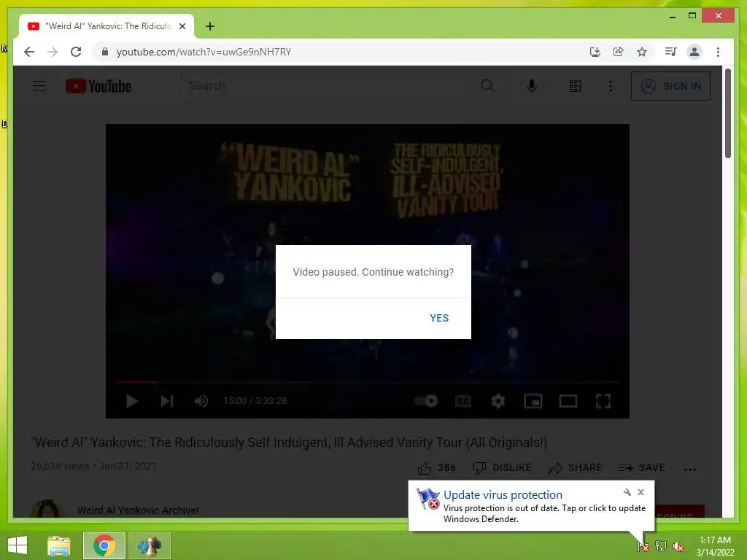Open the YouTube hamburger guide menu
Screen dimensions: 747x560
pos(39,86)
